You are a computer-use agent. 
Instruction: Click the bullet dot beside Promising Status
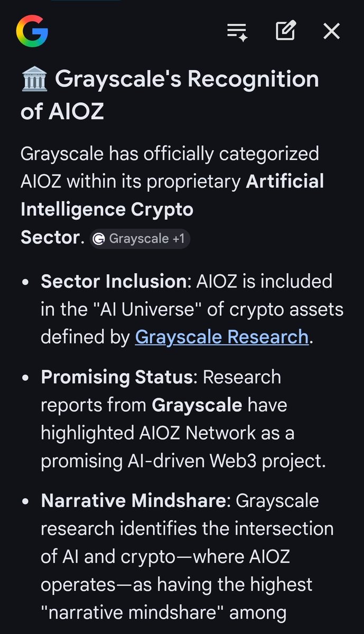click(x=25, y=378)
